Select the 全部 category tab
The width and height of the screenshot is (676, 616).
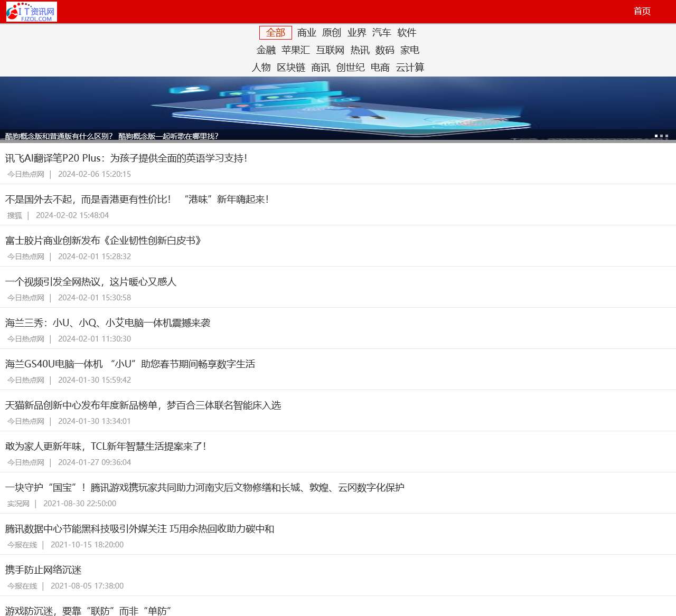[x=276, y=33]
